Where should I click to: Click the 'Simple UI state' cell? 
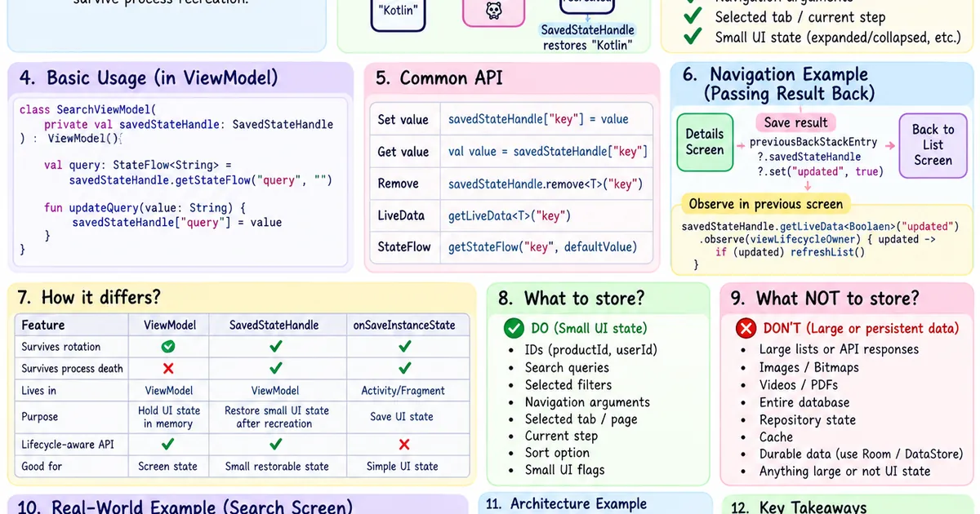(x=403, y=467)
